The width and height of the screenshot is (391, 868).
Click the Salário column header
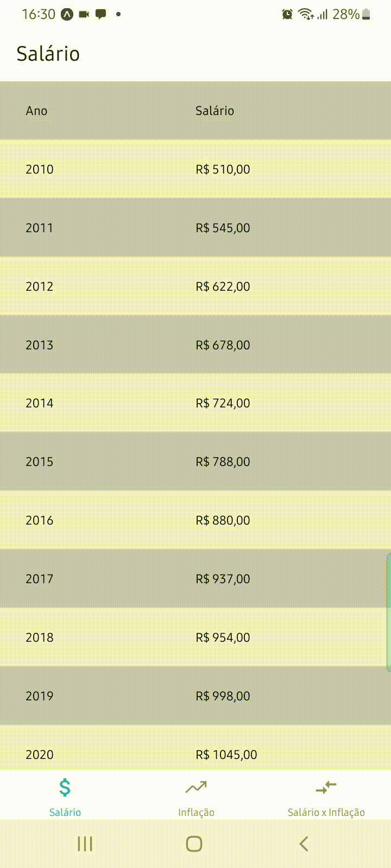(x=215, y=111)
